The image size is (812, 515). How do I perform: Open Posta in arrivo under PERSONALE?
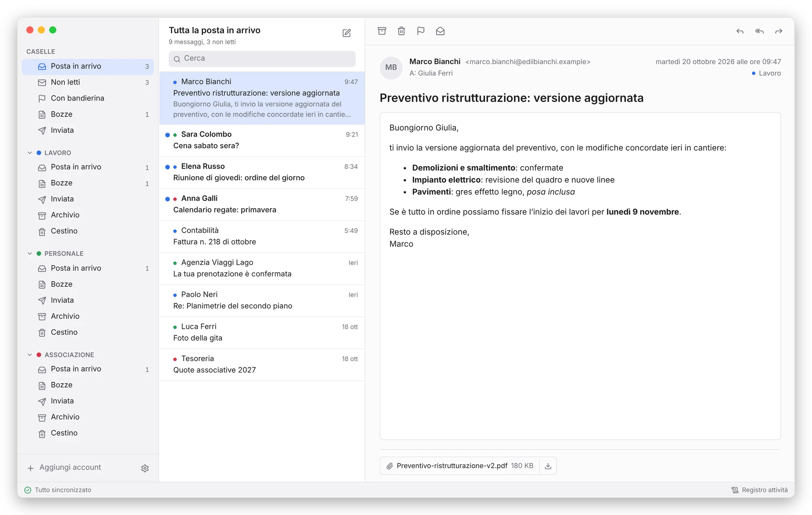[88, 268]
